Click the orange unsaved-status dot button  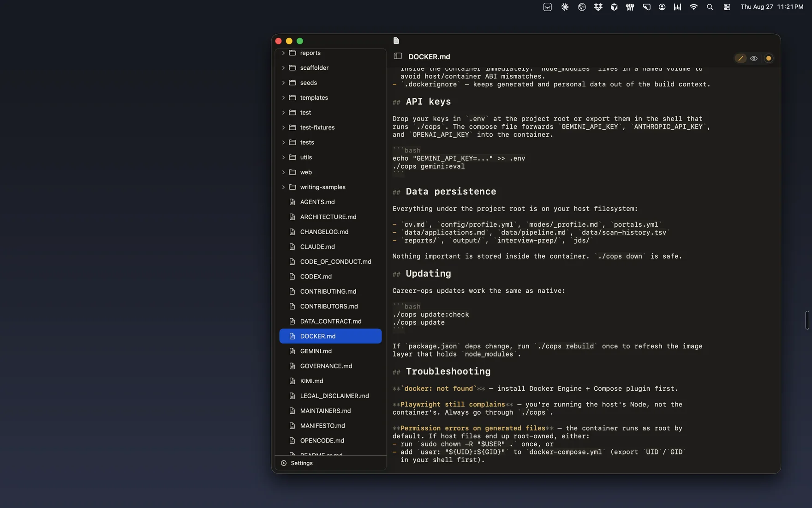768,58
